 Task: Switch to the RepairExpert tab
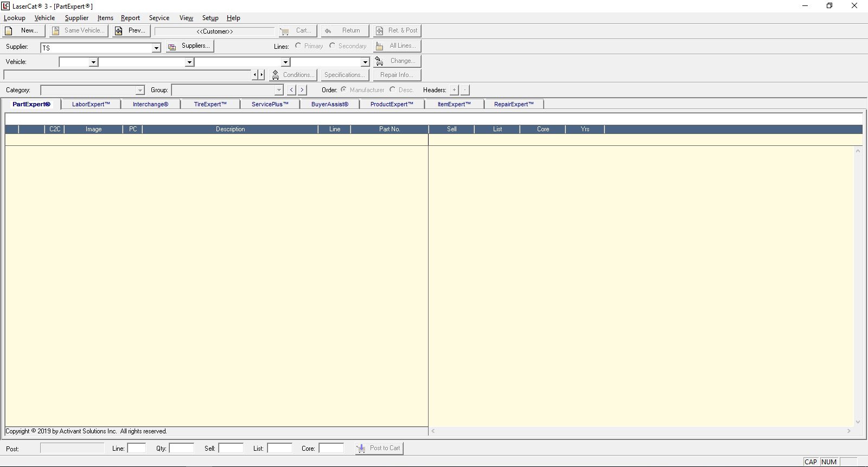[x=514, y=104]
